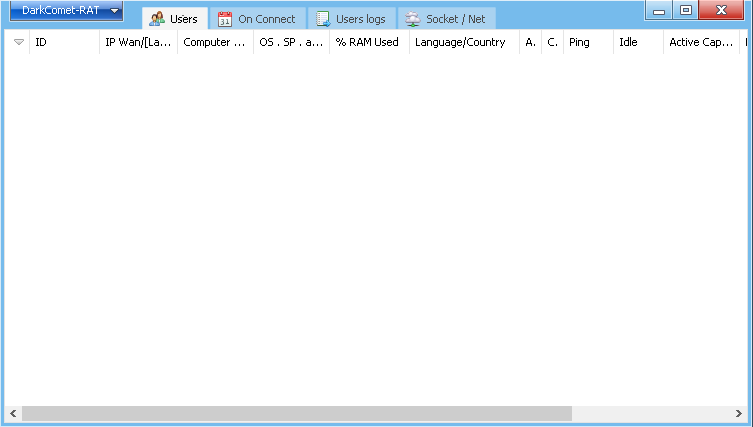Click the IP Wan/[Lan] column header

point(138,43)
